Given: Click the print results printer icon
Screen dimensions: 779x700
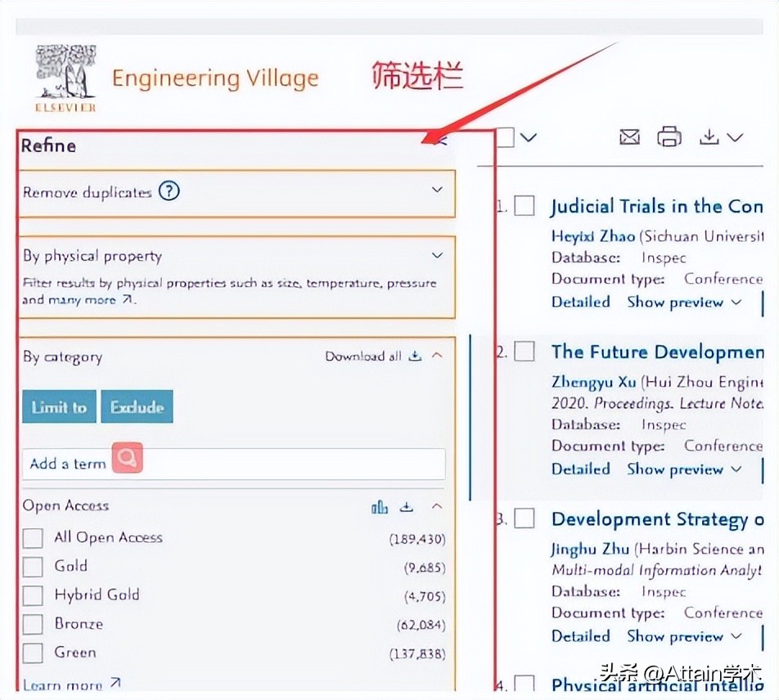Looking at the screenshot, I should pyautogui.click(x=669, y=137).
